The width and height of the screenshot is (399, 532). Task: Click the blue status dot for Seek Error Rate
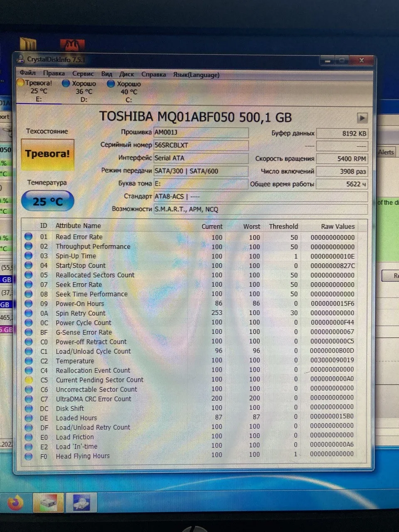point(29,284)
